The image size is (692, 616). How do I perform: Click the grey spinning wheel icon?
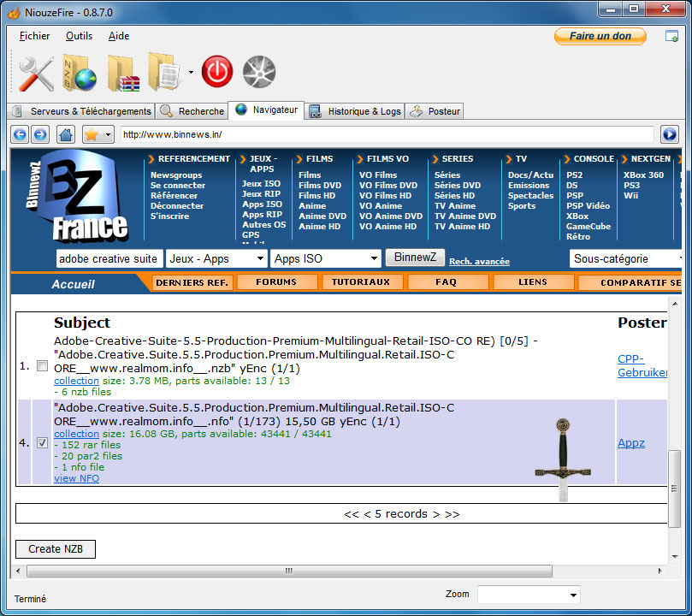click(x=259, y=72)
